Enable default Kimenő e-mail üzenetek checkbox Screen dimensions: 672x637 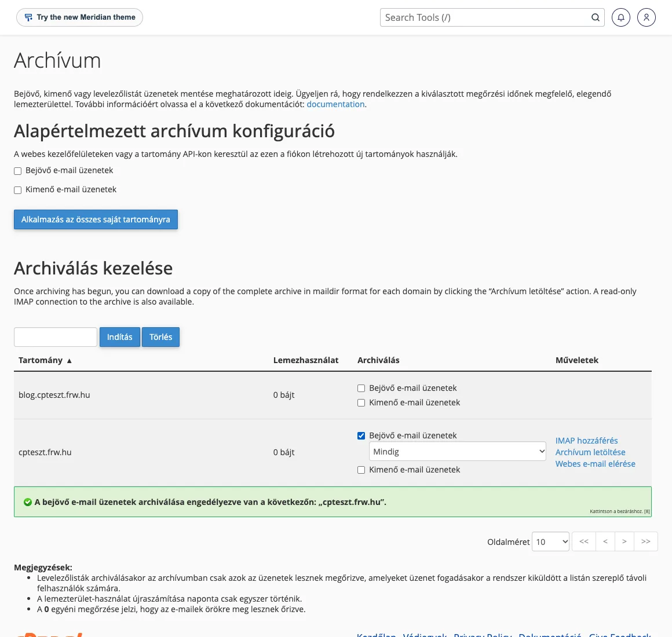[x=17, y=190]
